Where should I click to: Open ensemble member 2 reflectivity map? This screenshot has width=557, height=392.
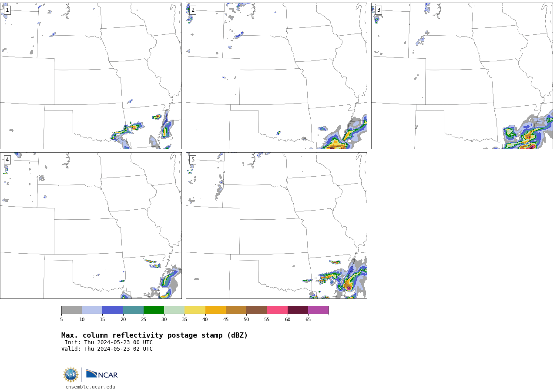[276, 76]
